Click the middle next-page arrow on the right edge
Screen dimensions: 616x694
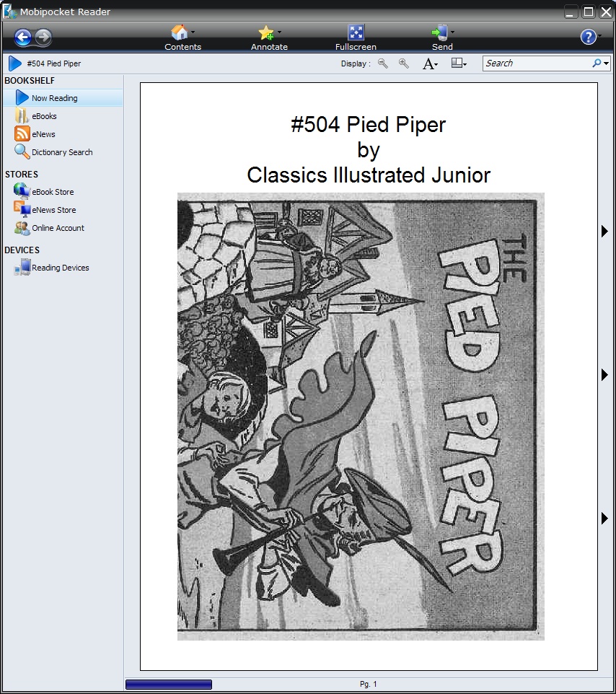coord(604,375)
